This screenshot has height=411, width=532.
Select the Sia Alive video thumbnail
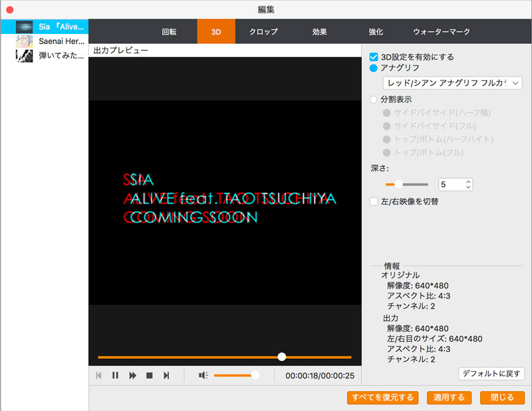[25, 27]
